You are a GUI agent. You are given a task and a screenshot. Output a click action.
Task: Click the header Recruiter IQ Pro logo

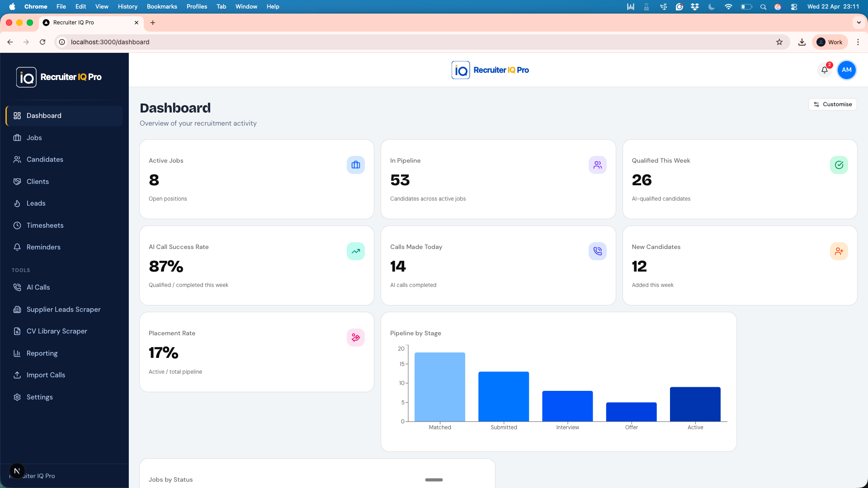pyautogui.click(x=490, y=70)
